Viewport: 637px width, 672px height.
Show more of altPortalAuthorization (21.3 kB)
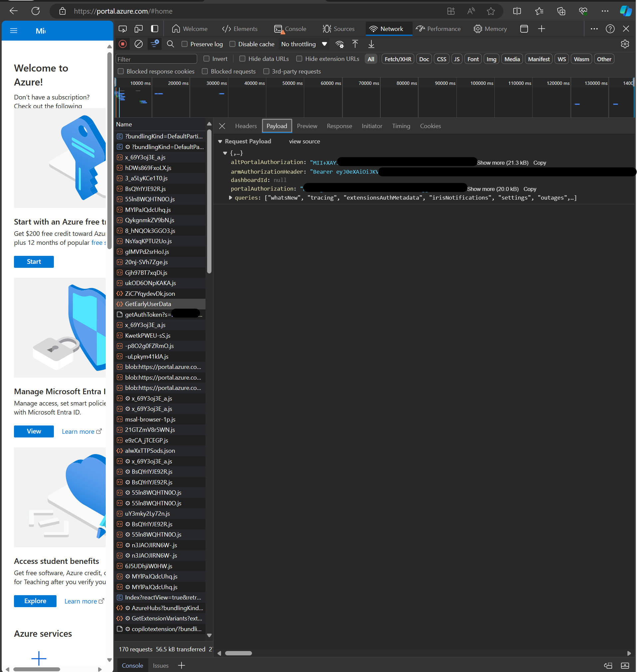[x=503, y=163]
